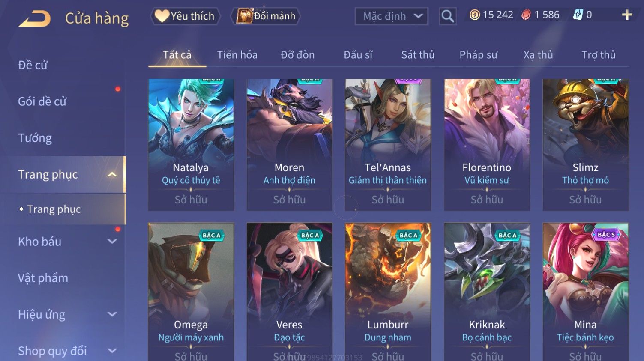This screenshot has height=361, width=644.
Task: Click the red ruby currency icon
Action: point(526,15)
